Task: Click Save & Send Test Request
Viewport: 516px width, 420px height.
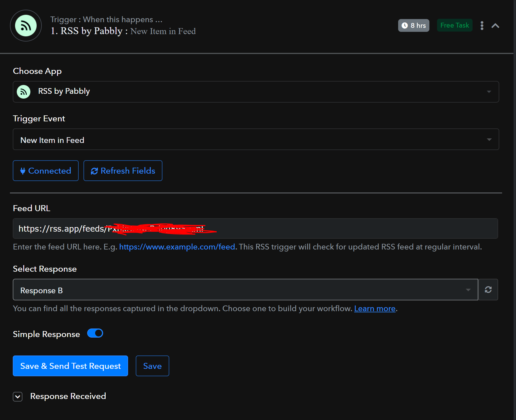Action: [x=70, y=366]
